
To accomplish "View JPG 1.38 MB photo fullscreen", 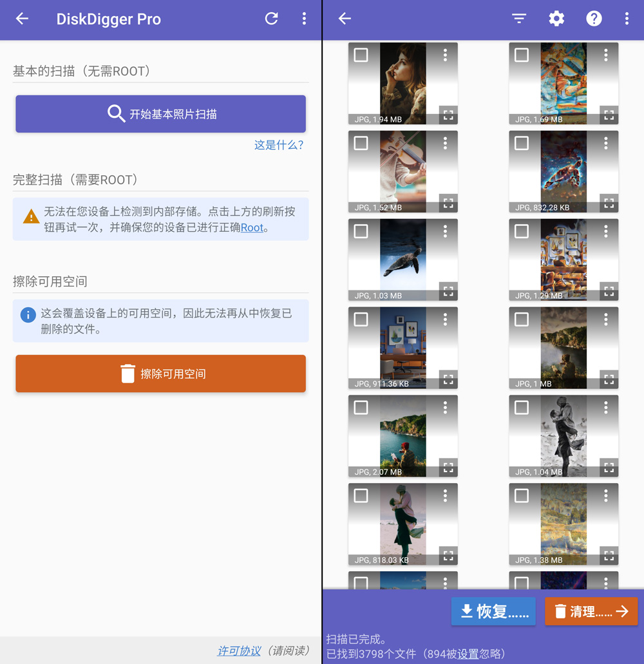I will click(x=609, y=555).
